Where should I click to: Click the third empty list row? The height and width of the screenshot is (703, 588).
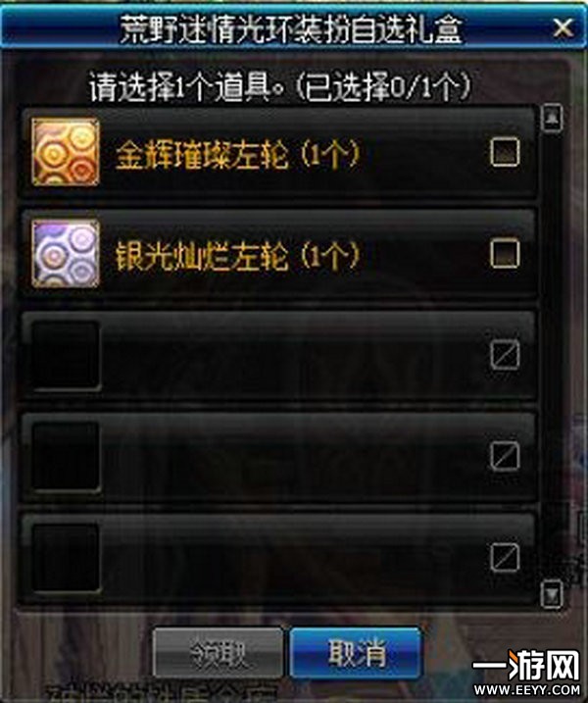tap(278, 558)
